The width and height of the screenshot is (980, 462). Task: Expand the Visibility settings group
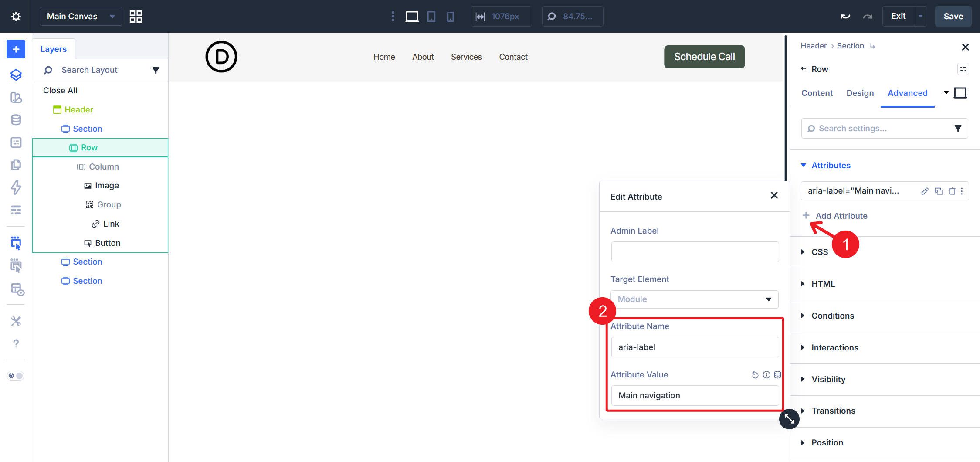click(828, 379)
